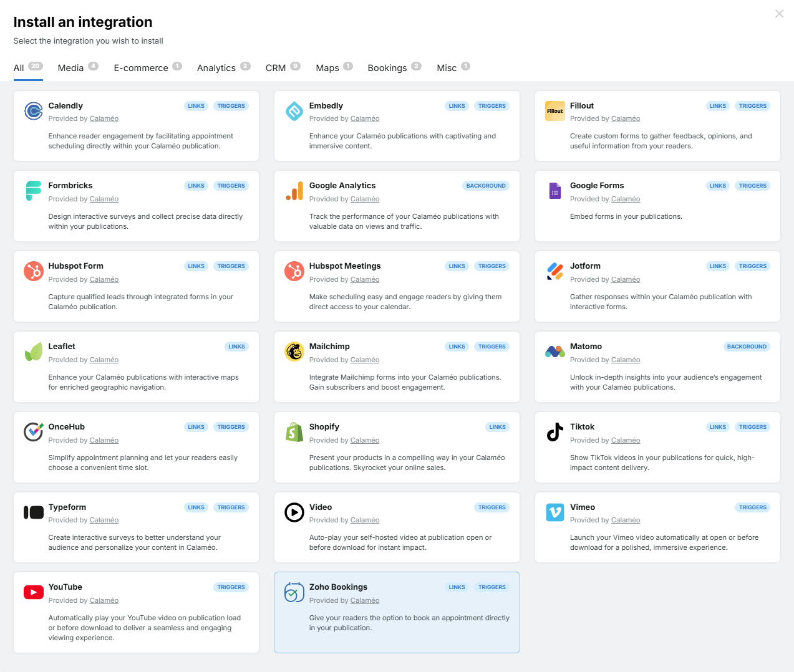Open Calaméo link in Zoho Bookings card
This screenshot has height=672, width=794.
[364, 600]
